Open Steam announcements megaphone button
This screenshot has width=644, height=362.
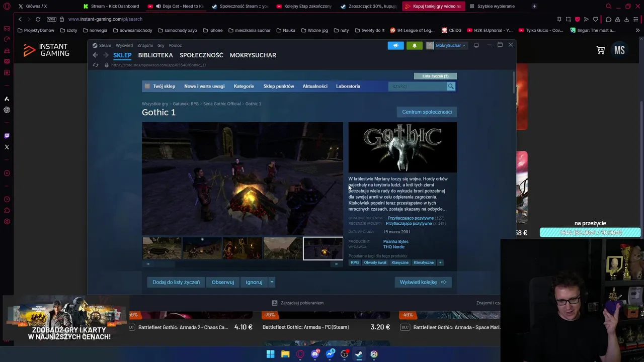click(395, 45)
